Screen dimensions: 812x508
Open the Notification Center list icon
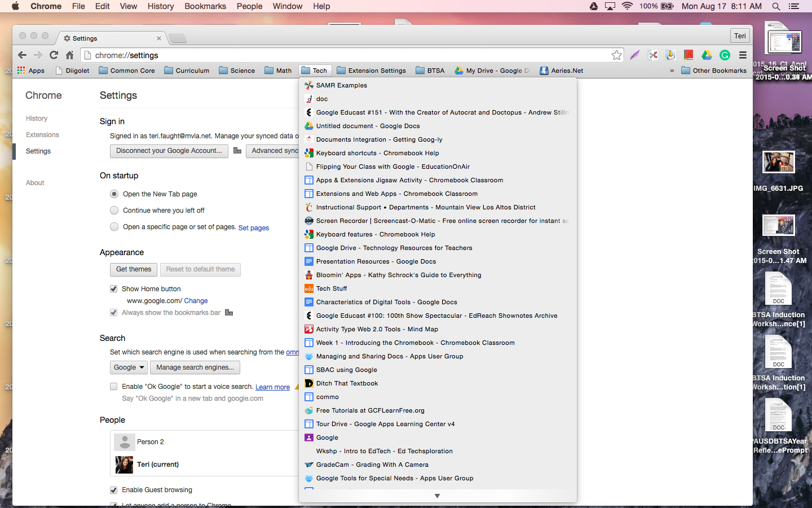pyautogui.click(x=794, y=6)
